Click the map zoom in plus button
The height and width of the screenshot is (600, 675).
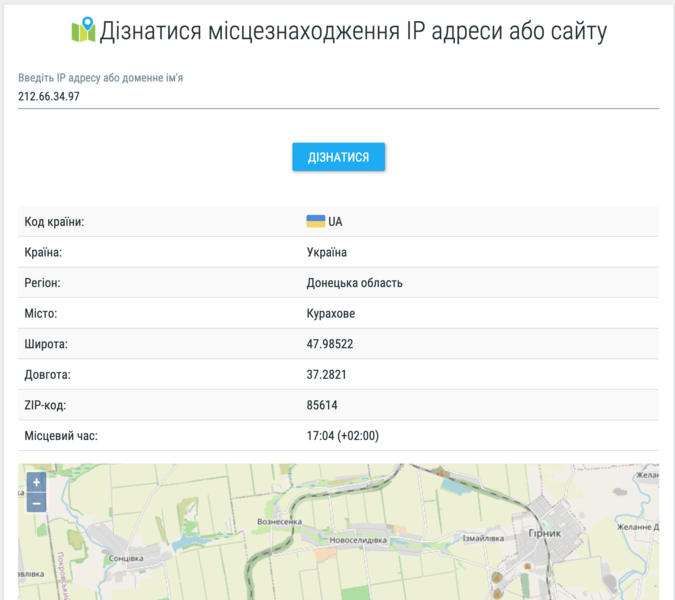click(x=37, y=482)
